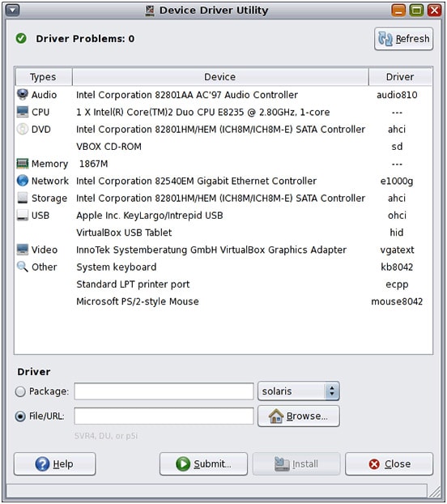Select the Storage row SATA Controller device
Screen dimensions: 447x504
click(220, 198)
